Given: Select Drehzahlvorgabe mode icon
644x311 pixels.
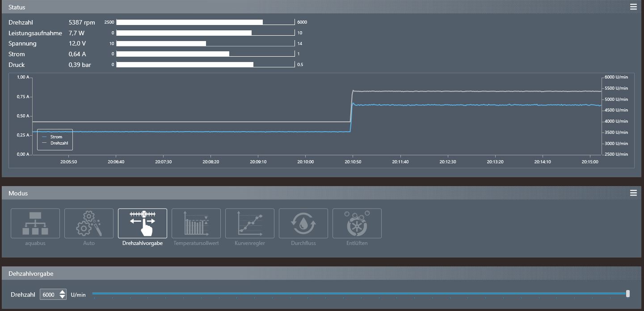Looking at the screenshot, I should coord(143,223).
